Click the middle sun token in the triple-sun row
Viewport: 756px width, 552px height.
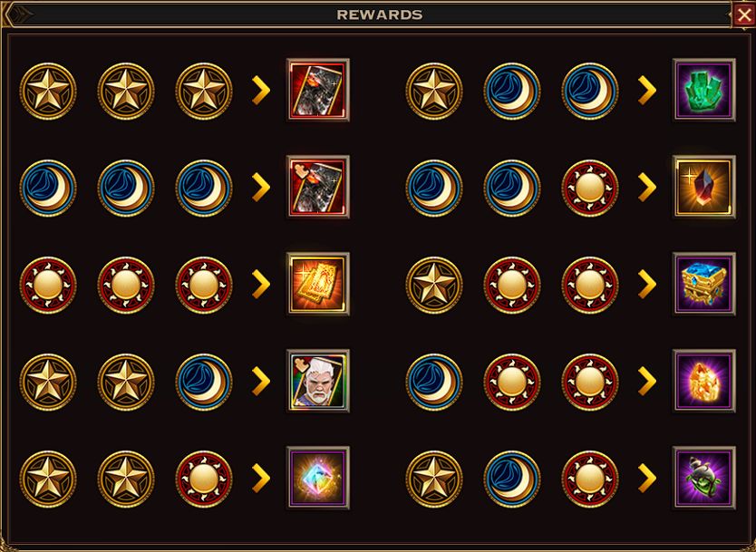(x=126, y=285)
